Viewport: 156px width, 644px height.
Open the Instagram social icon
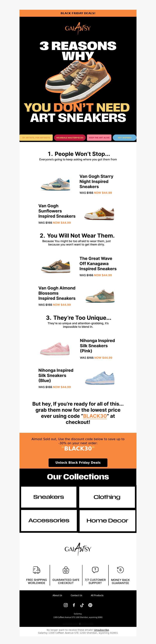click(66, 605)
